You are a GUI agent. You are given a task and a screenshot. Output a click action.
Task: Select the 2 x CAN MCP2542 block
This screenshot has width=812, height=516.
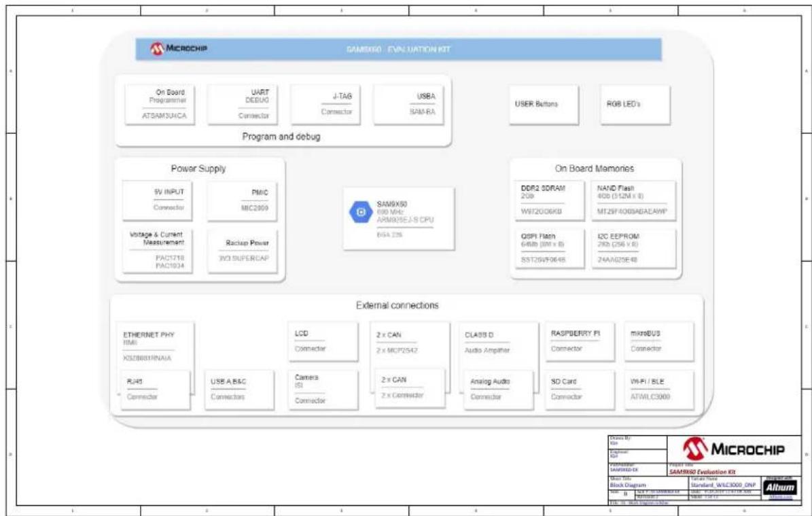point(410,345)
